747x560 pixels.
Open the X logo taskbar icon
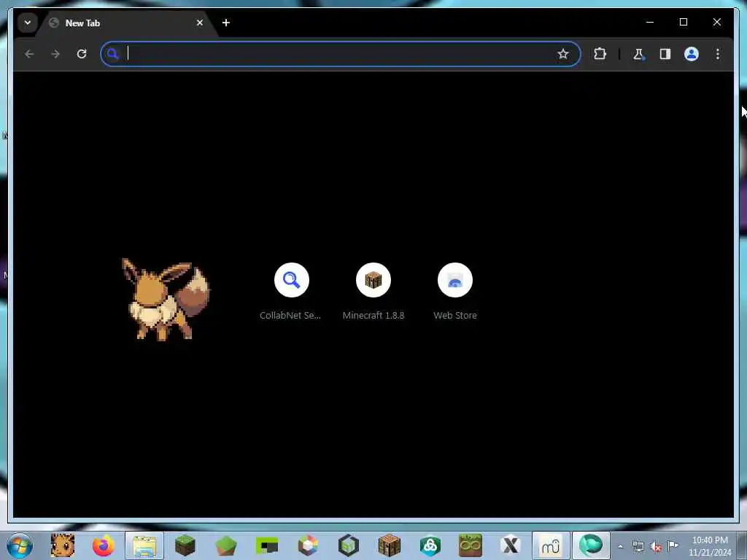(511, 545)
